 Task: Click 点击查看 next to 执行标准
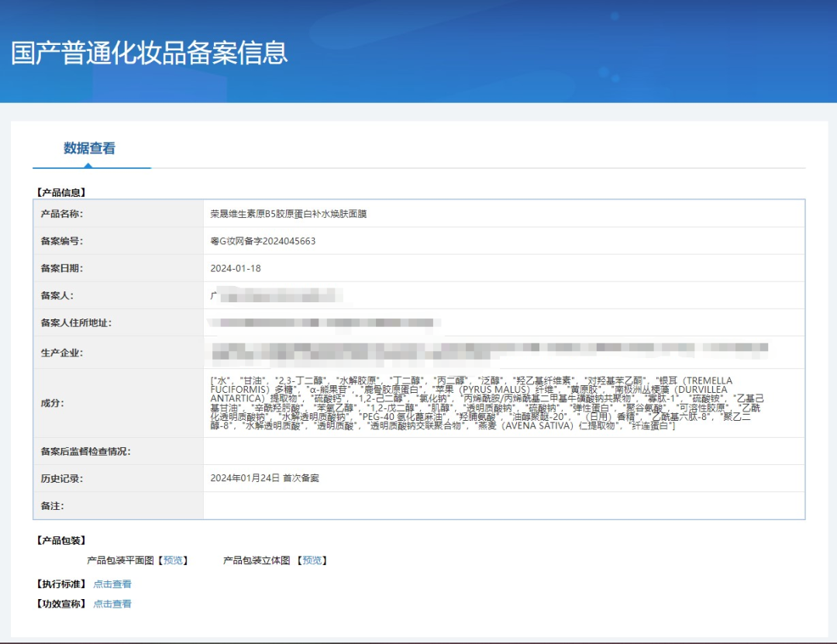[112, 584]
